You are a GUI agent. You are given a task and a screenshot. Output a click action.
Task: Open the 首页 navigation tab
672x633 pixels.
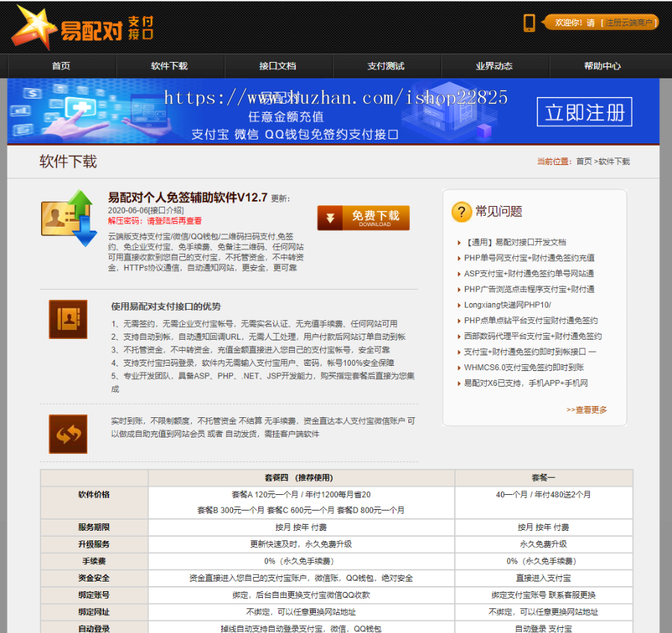coord(61,66)
